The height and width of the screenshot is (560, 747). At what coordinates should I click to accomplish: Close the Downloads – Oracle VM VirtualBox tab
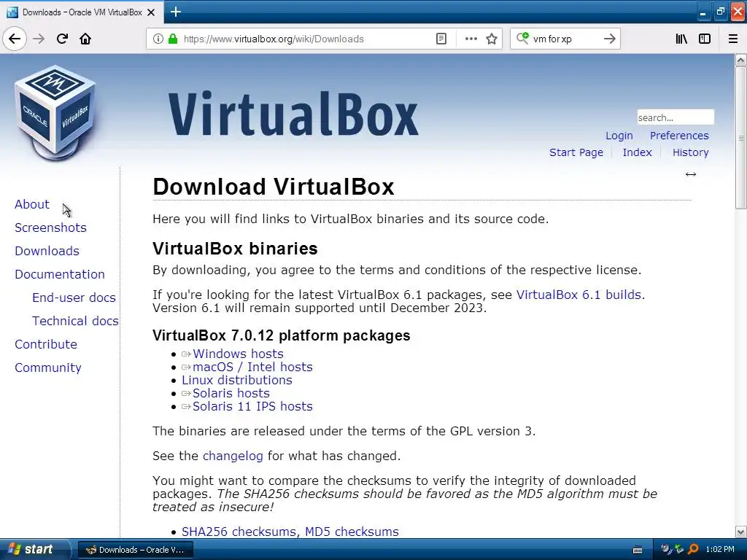click(151, 12)
